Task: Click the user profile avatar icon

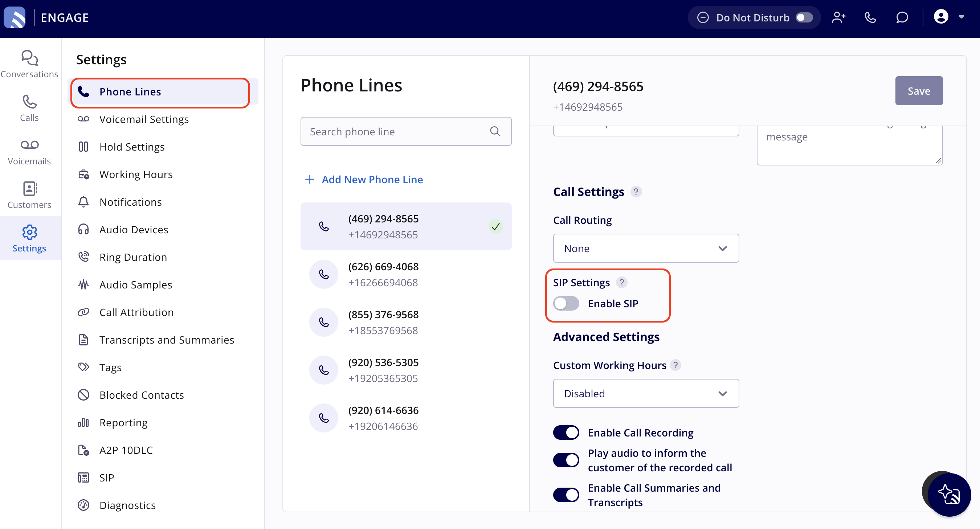Action: (x=941, y=17)
